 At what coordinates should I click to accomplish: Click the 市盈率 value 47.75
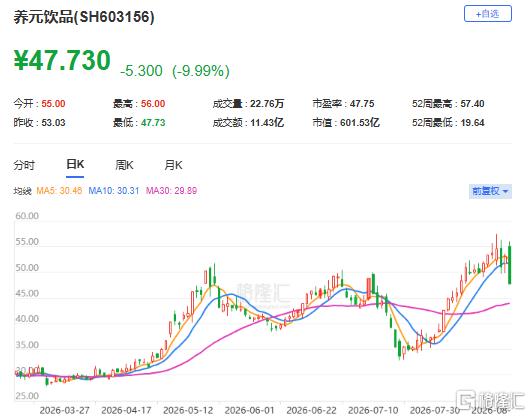[362, 104]
